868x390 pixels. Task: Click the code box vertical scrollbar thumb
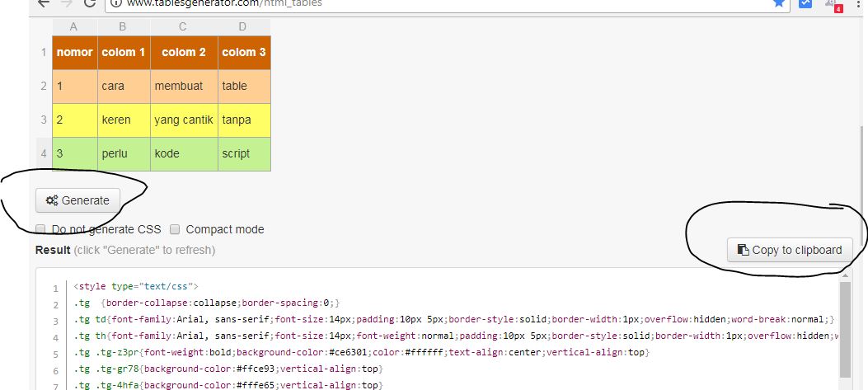[x=845, y=330]
